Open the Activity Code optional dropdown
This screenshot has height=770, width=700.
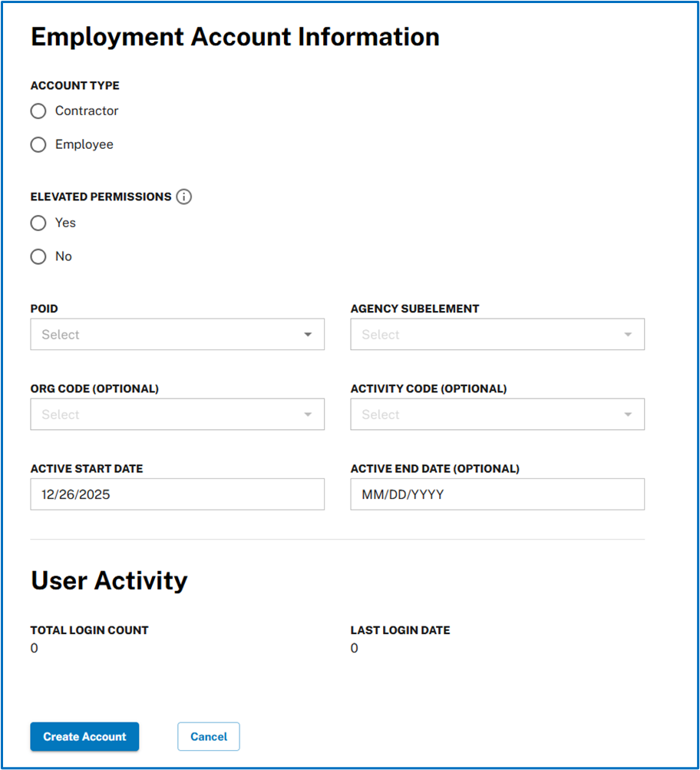click(x=497, y=414)
